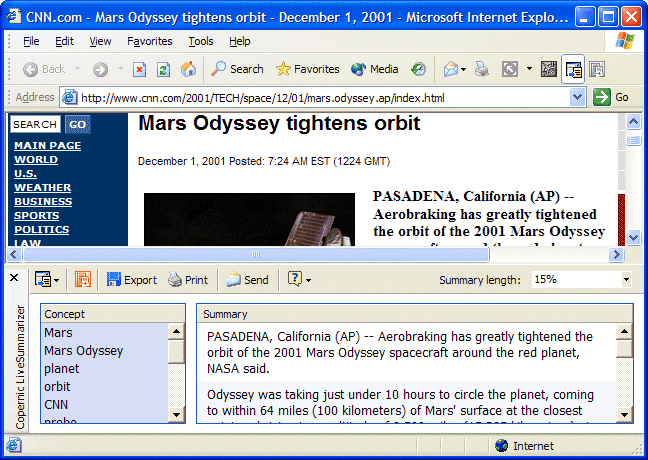Open the address bar URL dropdown
This screenshot has width=648, height=460.
577,98
